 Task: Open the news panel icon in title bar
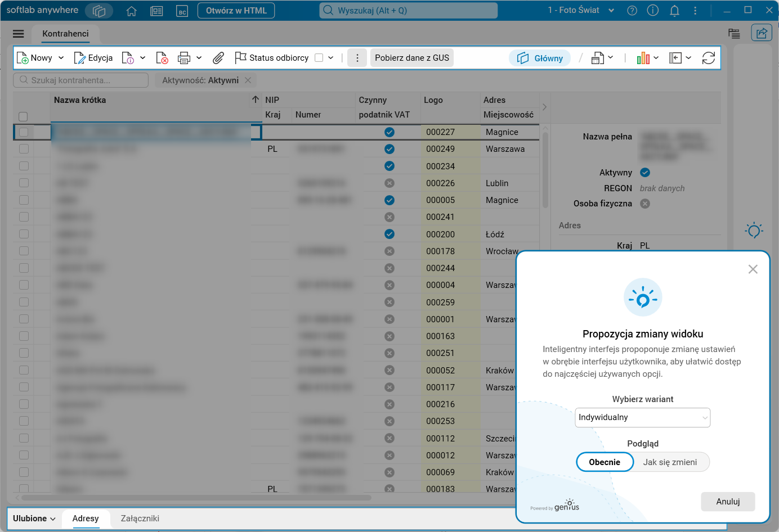tap(157, 11)
